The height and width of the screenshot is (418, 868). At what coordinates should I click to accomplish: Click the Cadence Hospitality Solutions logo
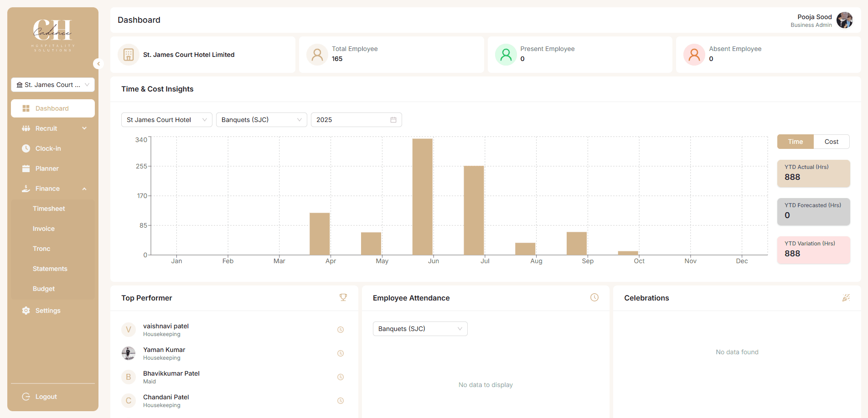(53, 35)
